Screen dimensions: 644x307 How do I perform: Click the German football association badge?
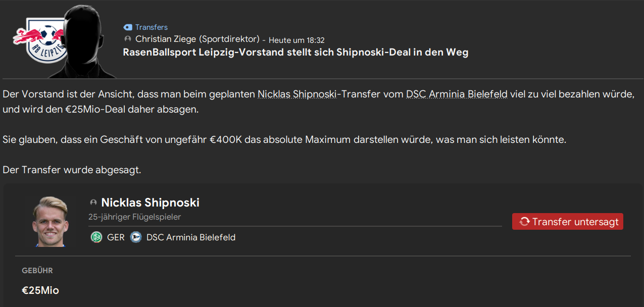96,237
